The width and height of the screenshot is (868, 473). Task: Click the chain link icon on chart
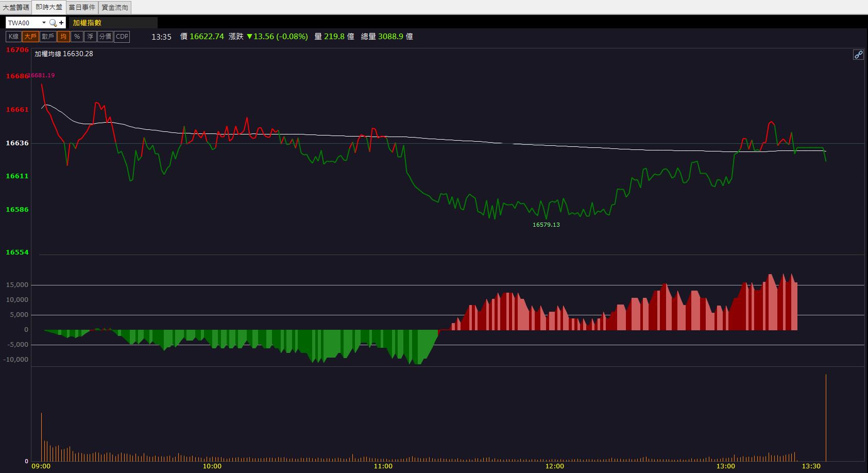(858, 55)
